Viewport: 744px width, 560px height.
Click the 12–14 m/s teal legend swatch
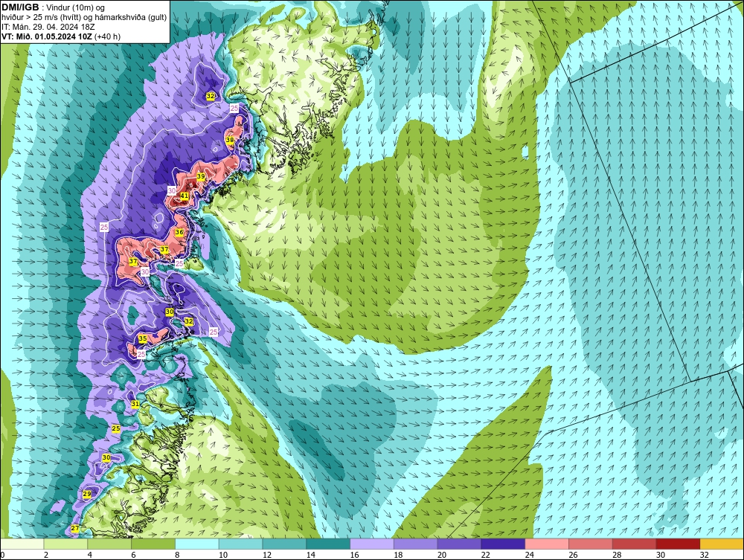pyautogui.click(x=284, y=544)
